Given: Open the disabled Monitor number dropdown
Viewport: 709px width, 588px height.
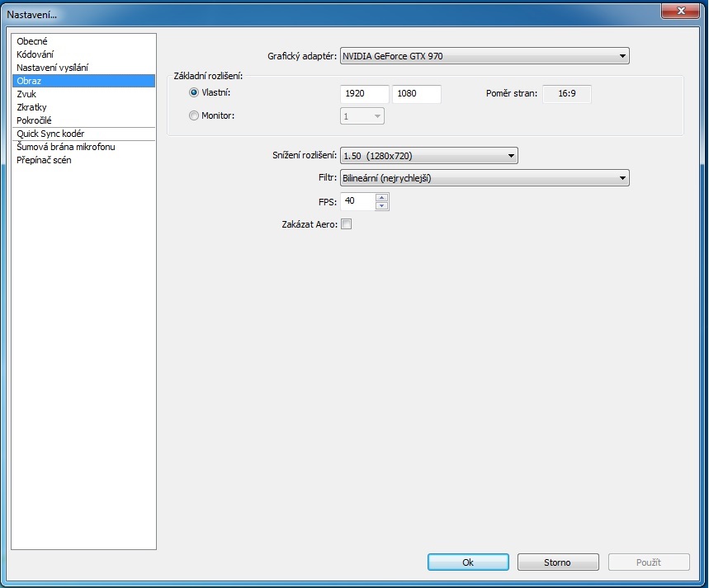Looking at the screenshot, I should [x=362, y=116].
